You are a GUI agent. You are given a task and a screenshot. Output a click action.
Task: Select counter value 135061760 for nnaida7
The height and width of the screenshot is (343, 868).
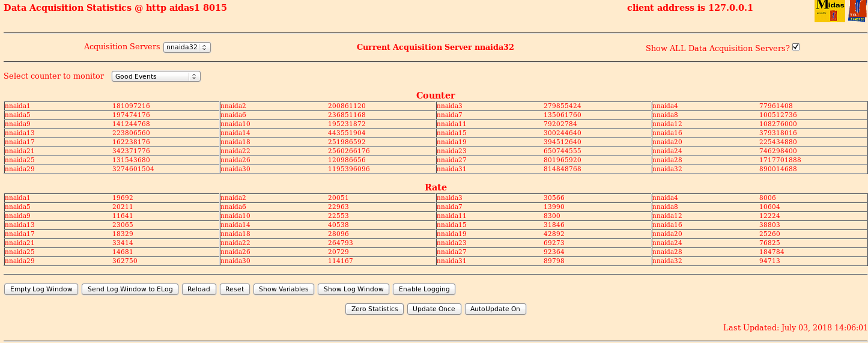click(562, 115)
